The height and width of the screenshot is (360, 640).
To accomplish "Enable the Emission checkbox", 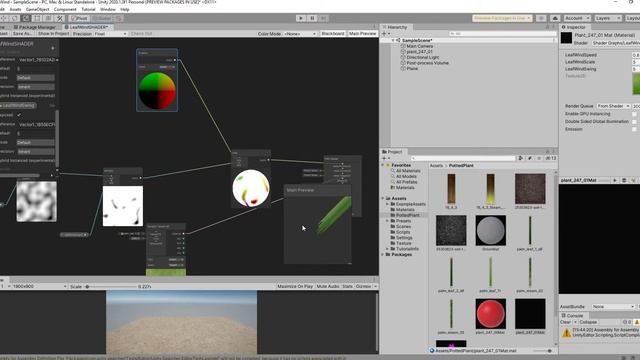I will (x=634, y=129).
